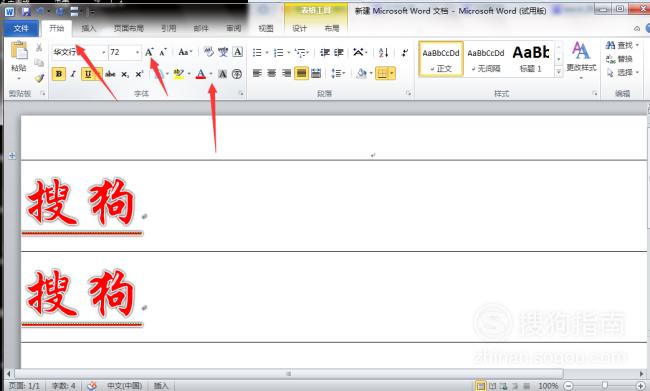Toggle Underline formatting
Screen dimensions: 650x391
(87, 74)
